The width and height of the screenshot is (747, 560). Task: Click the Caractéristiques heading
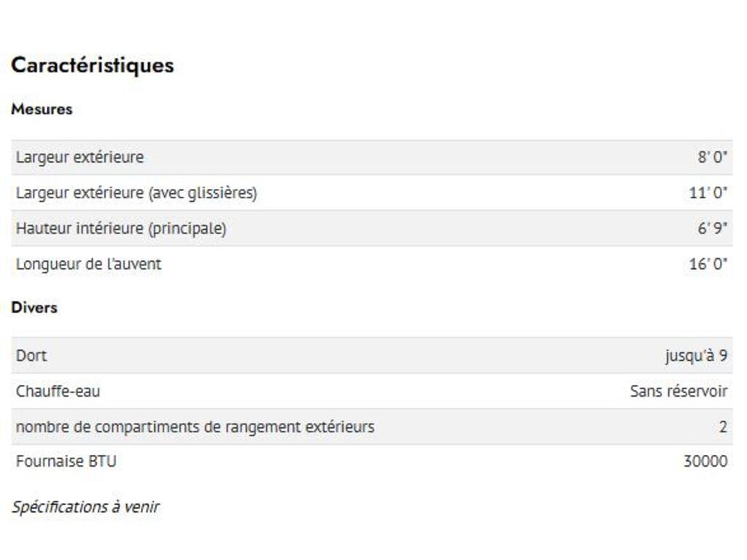92,65
